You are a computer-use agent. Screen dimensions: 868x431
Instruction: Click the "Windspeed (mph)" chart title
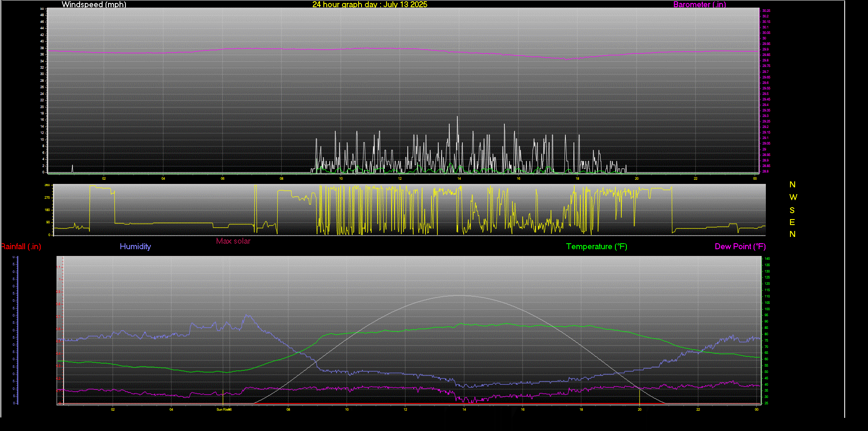(x=94, y=4)
